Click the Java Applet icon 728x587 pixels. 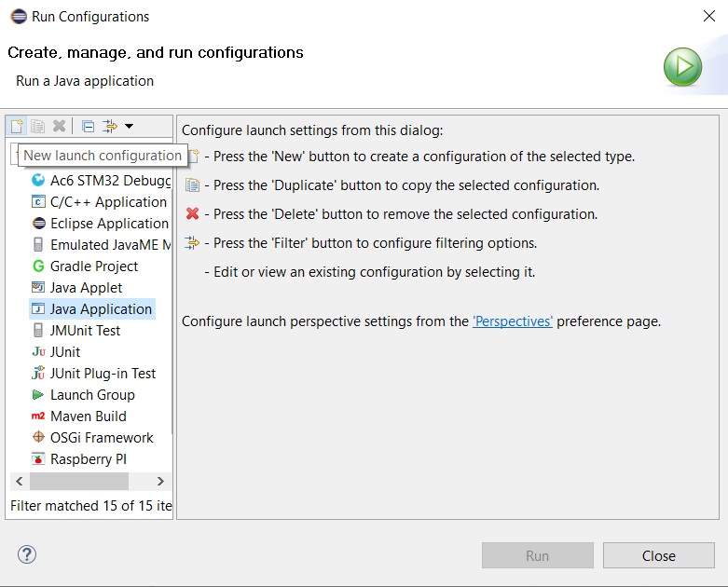(38, 287)
